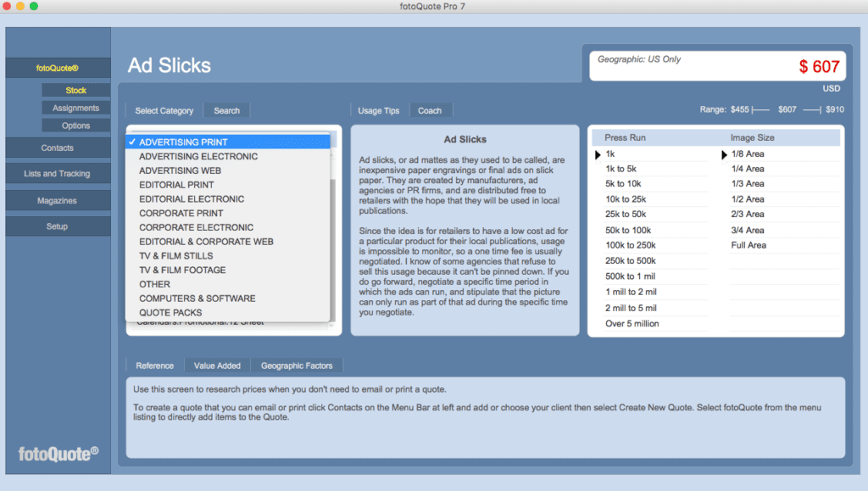Image resolution: width=868 pixels, height=491 pixels.
Task: Open Lists and Tracking section
Action: tap(58, 173)
